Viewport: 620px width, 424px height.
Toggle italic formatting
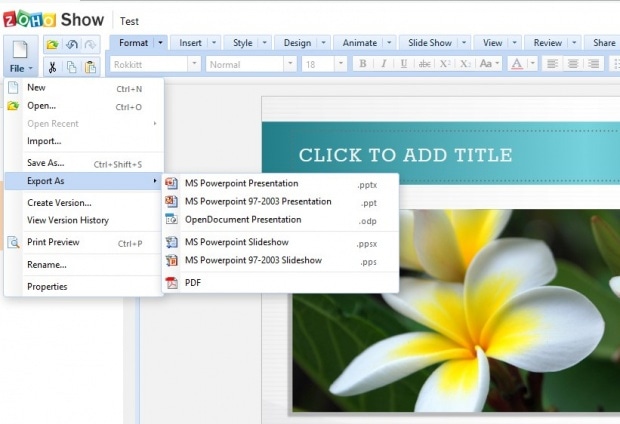(383, 64)
